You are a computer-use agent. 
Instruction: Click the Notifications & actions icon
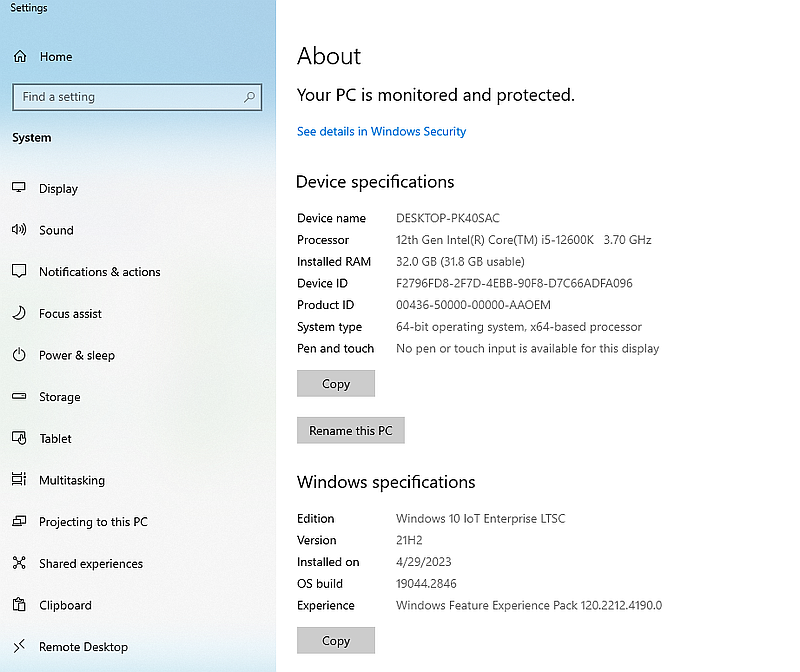(x=19, y=272)
